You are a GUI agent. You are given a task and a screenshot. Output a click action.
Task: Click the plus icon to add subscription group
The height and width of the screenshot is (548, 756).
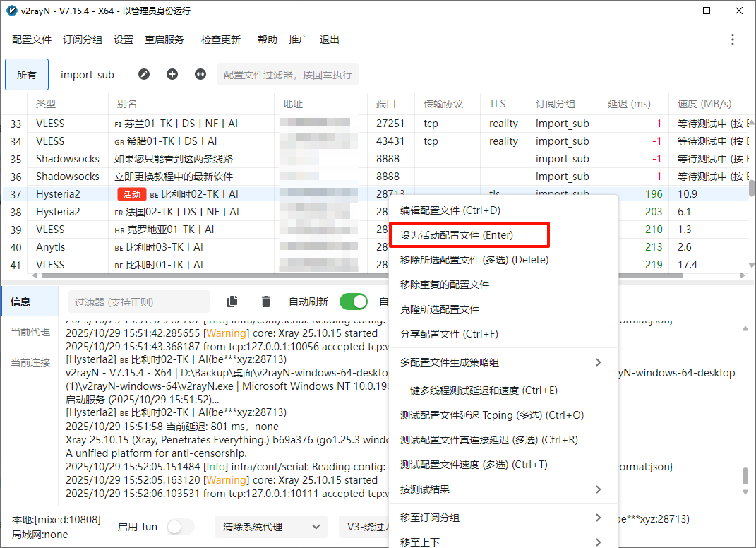coord(172,74)
